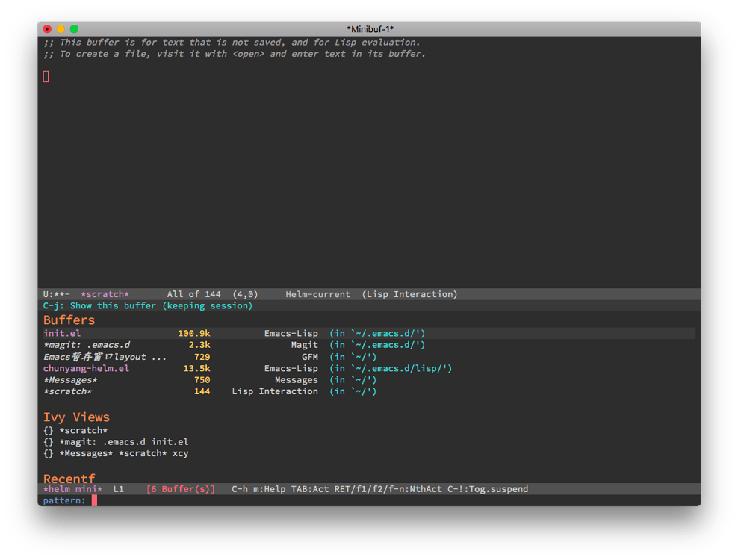
Task: Click the red close button in titlebar
Action: pos(47,28)
